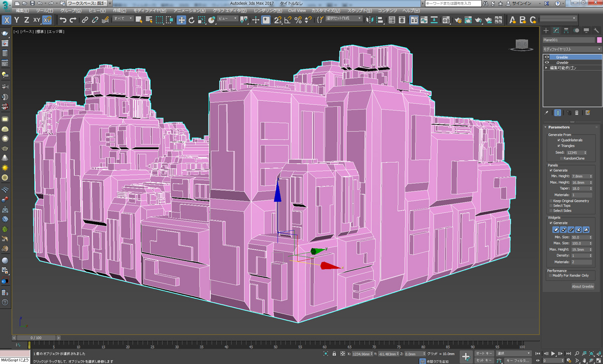Screen dimensions: 603x364
Task: Expand the editable poly stack entry
Action: [547, 67]
